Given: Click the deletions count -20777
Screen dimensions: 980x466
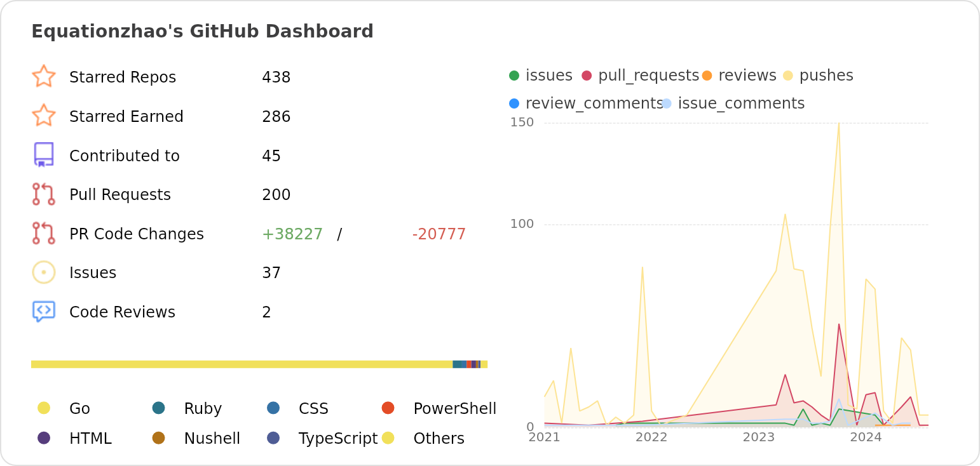Looking at the screenshot, I should tap(439, 234).
